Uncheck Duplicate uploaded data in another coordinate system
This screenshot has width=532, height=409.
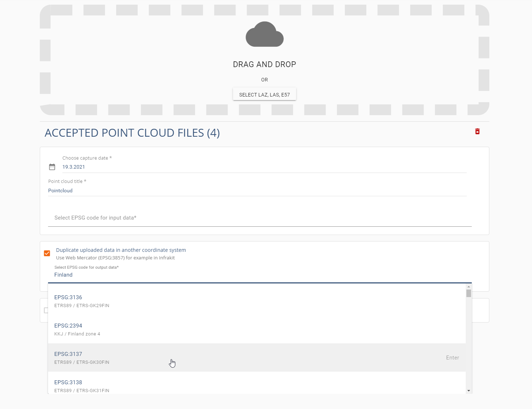pyautogui.click(x=47, y=253)
